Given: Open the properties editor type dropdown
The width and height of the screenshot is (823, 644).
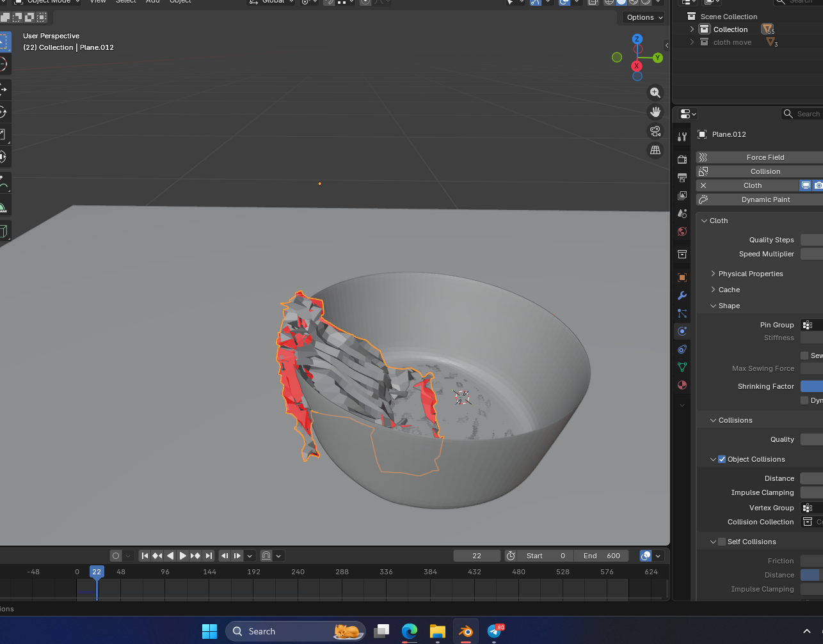Looking at the screenshot, I should coord(689,114).
